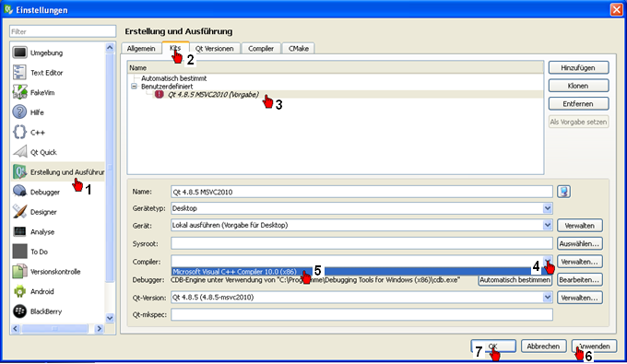This screenshot has width=627, height=364.
Task: Click the kit icon button beside Name field
Action: (x=563, y=192)
